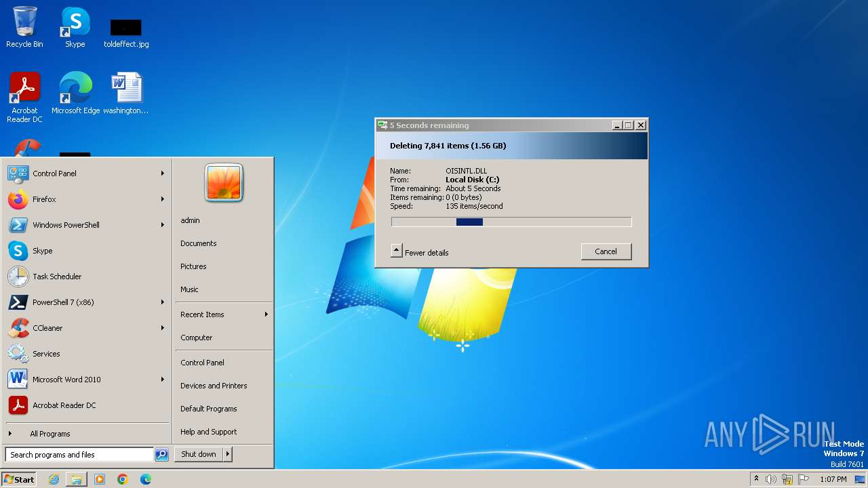Image resolution: width=868 pixels, height=488 pixels.
Task: Open File Explorer from taskbar
Action: 77,479
